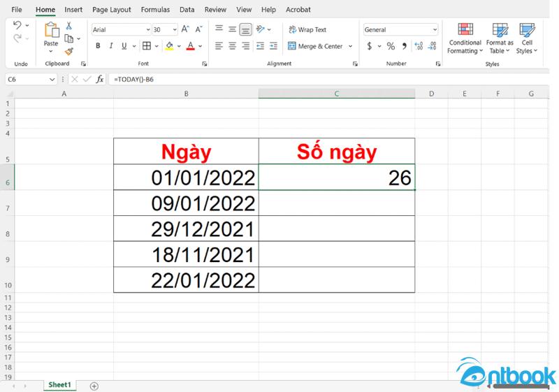Switch to the Insert tab
Screen dimensions: 559x392
pos(73,10)
